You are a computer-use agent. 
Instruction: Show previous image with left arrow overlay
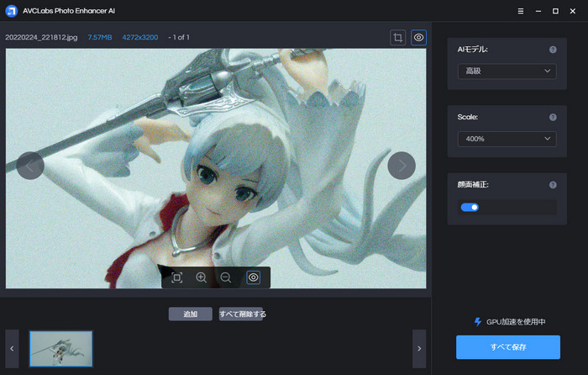pyautogui.click(x=30, y=166)
